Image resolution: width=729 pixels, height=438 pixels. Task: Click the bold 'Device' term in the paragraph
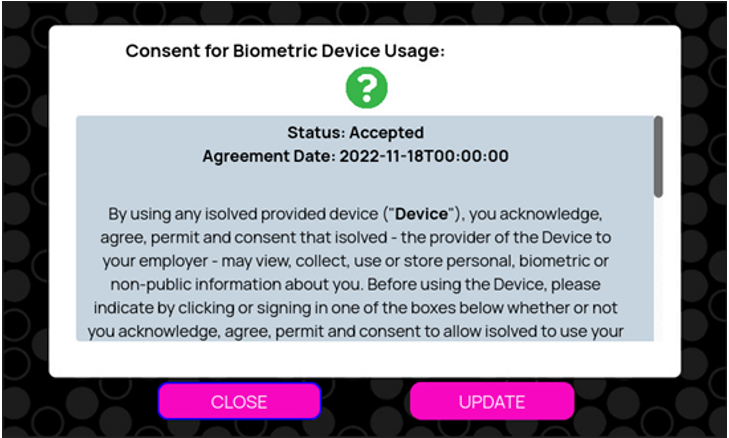[422, 214]
